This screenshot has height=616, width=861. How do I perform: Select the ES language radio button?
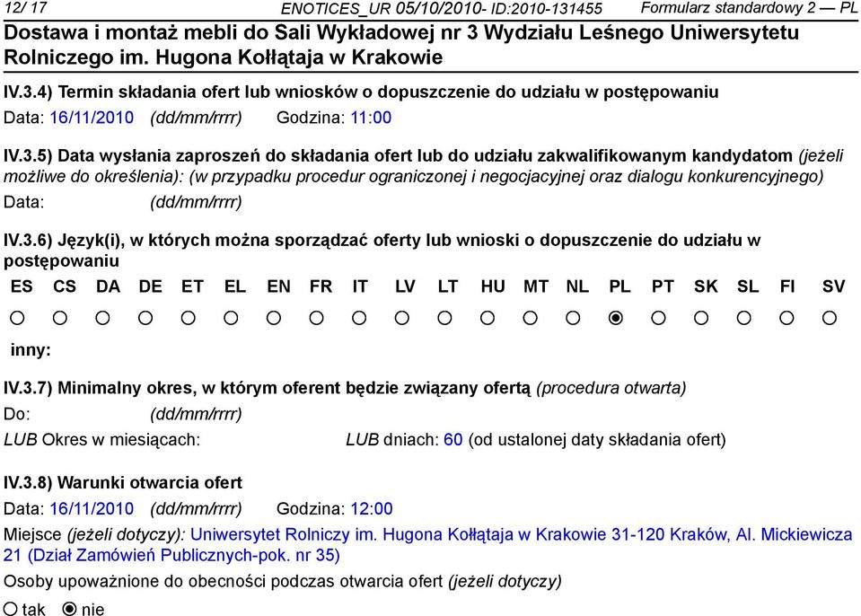pyautogui.click(x=17, y=318)
